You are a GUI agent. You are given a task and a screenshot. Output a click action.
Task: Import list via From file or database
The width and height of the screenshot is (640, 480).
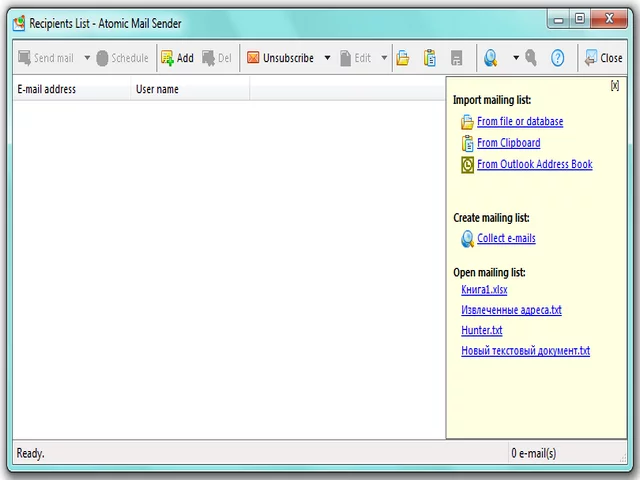(519, 122)
